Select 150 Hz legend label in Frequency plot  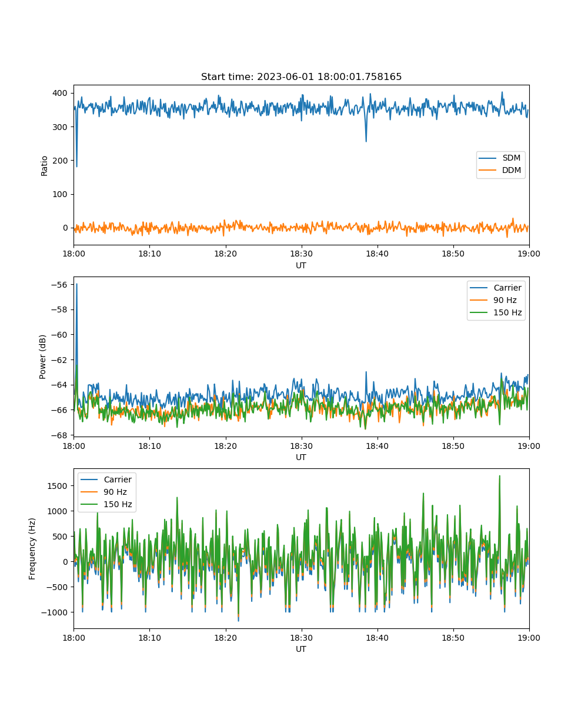(x=118, y=504)
